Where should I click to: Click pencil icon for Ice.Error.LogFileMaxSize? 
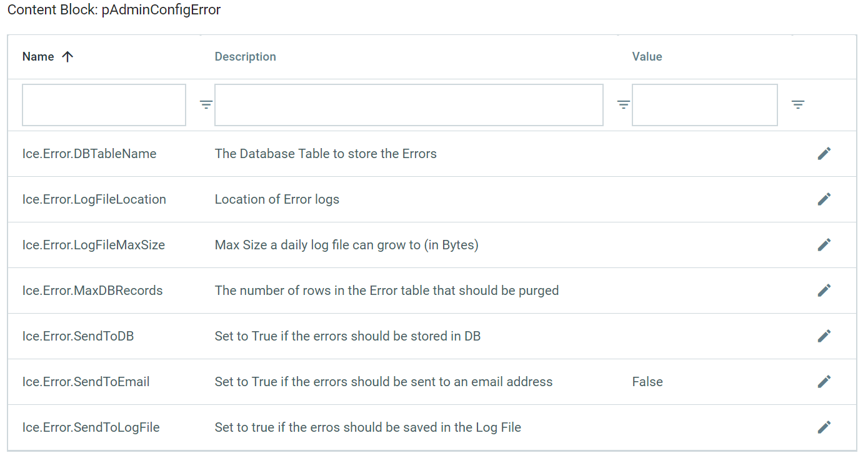pos(824,245)
